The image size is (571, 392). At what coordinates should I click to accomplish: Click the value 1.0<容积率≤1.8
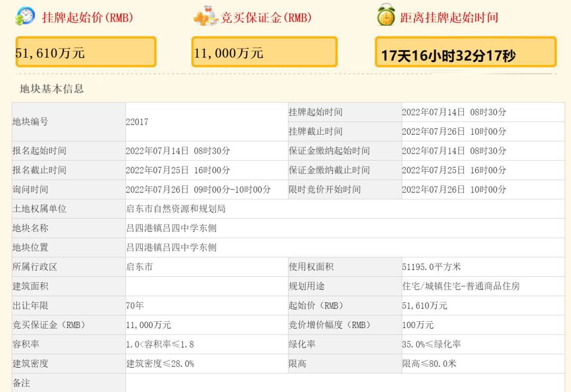coord(160,344)
